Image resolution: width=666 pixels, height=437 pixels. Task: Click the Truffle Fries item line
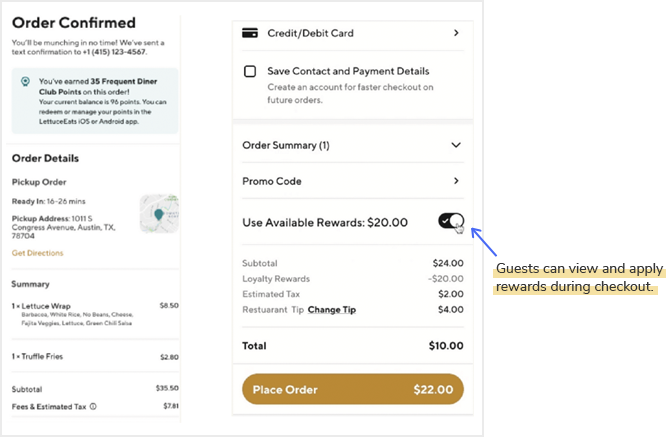point(95,357)
